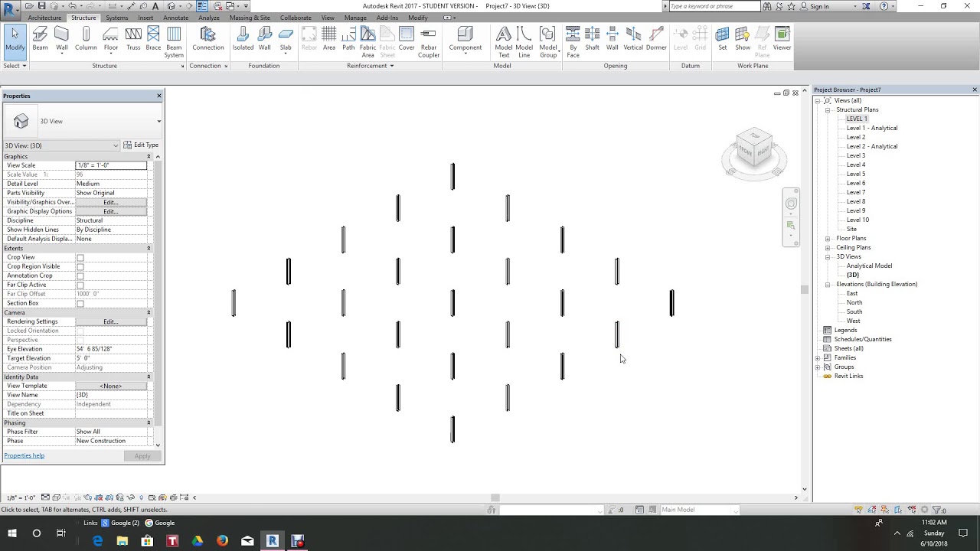Switch to the Manage ribbon tab
Screen dimensions: 980x551
tap(355, 18)
